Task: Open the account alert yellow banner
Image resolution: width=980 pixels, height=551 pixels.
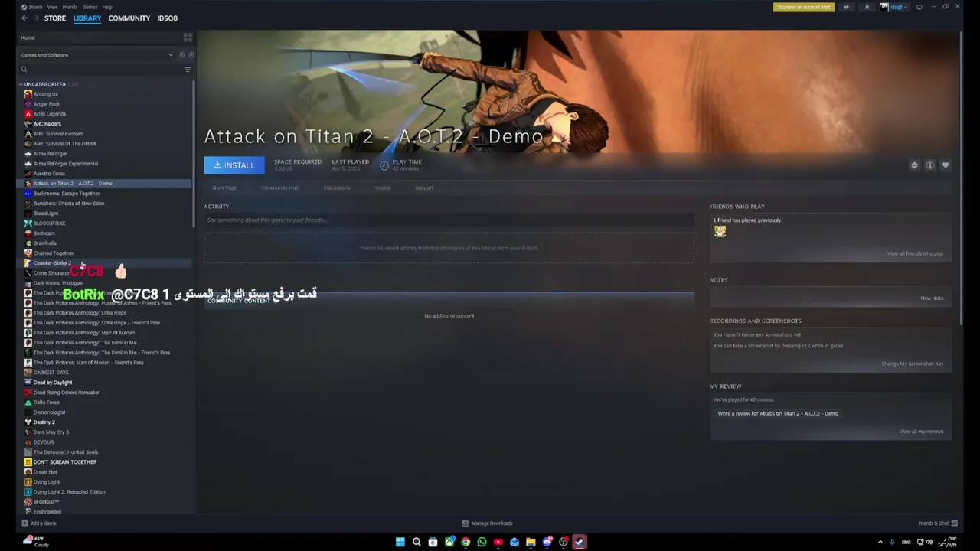Action: pos(804,7)
